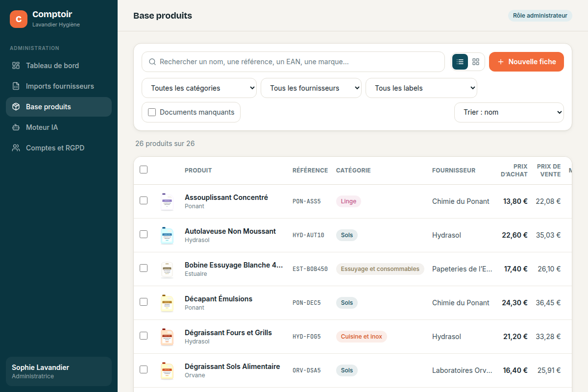Check the Dégraissant Sols Alimentaire row

pyautogui.click(x=144, y=369)
